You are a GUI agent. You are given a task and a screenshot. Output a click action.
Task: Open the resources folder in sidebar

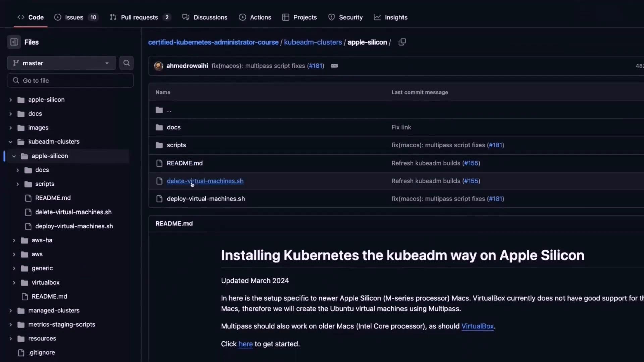tap(42, 339)
